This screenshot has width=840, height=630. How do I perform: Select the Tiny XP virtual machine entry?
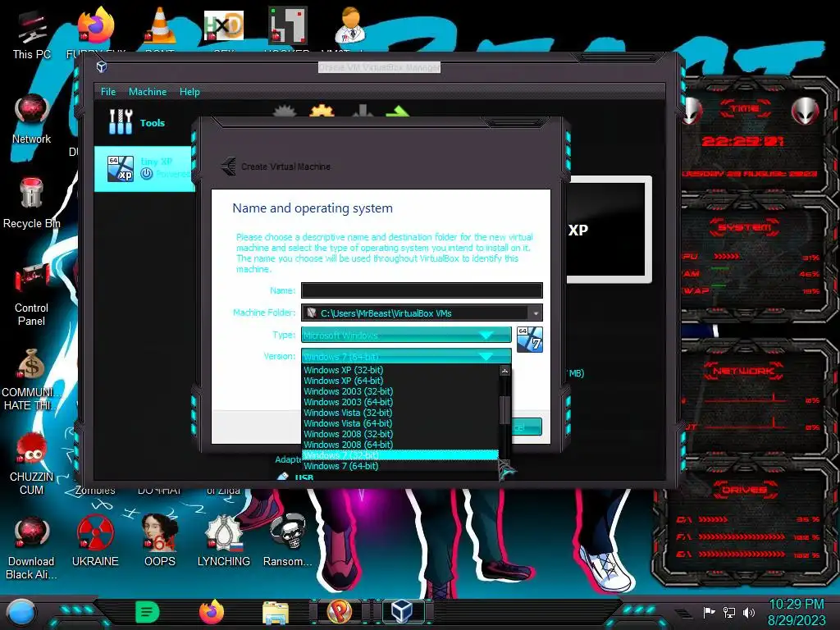pyautogui.click(x=144, y=168)
